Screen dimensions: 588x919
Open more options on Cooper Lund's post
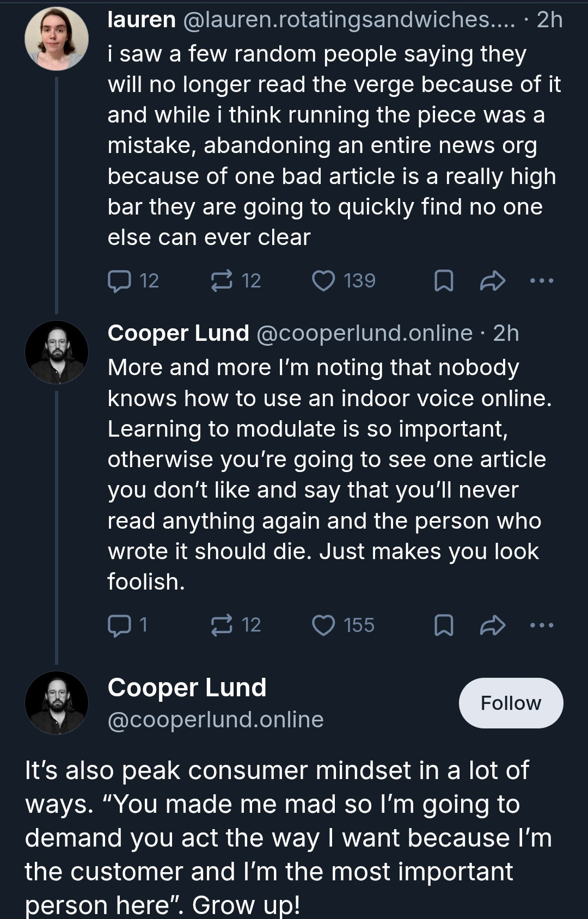[542, 625]
